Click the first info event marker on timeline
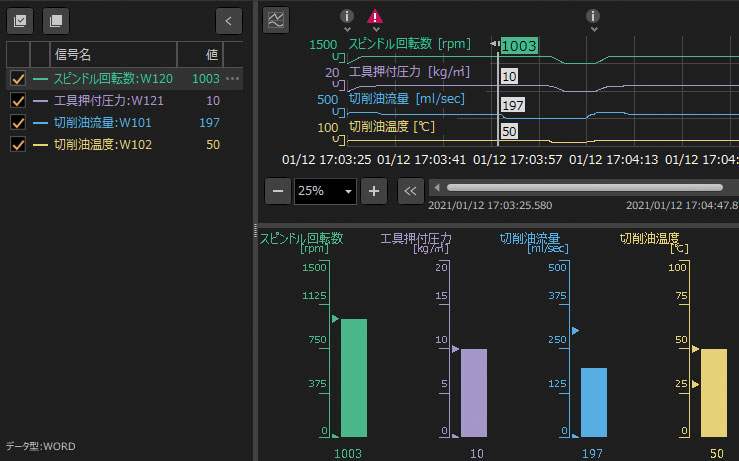 pyautogui.click(x=347, y=17)
